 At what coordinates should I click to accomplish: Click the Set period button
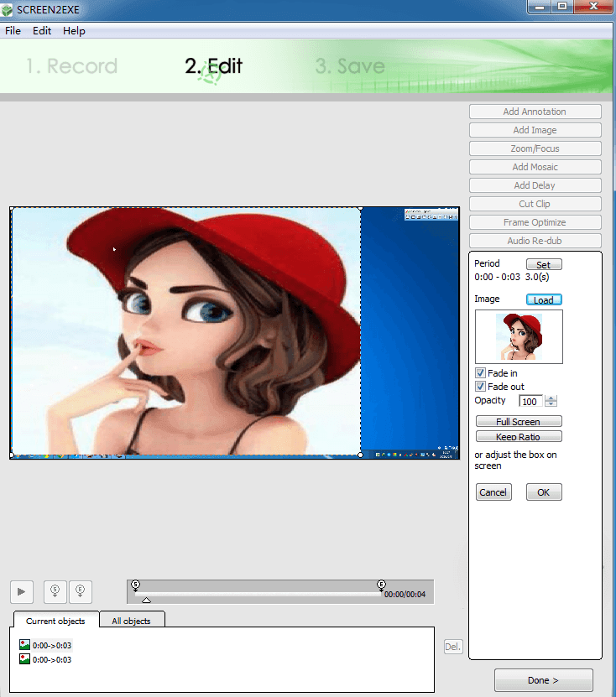pyautogui.click(x=544, y=264)
